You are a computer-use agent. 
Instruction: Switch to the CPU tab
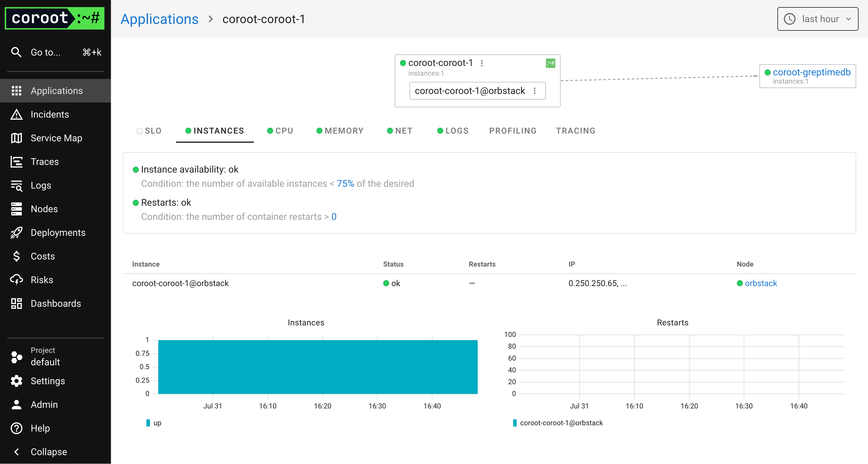[280, 131]
